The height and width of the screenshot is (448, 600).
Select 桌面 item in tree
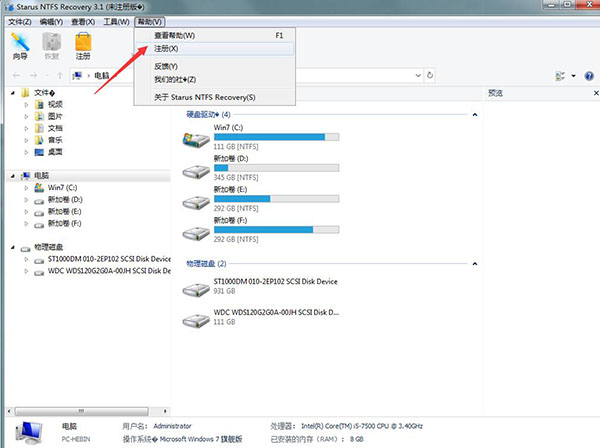(x=55, y=152)
